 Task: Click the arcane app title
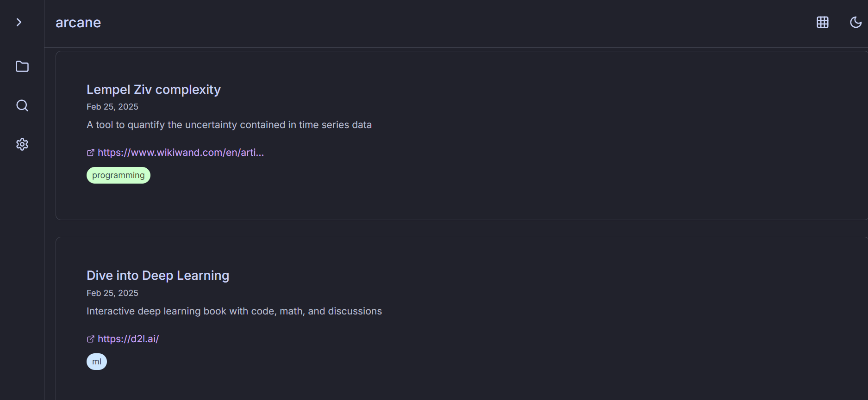[x=78, y=23]
